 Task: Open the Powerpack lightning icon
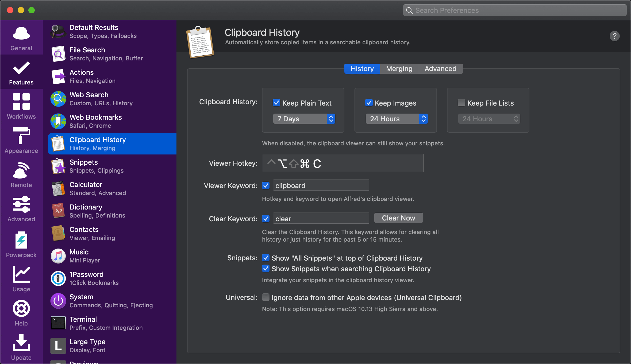click(21, 240)
